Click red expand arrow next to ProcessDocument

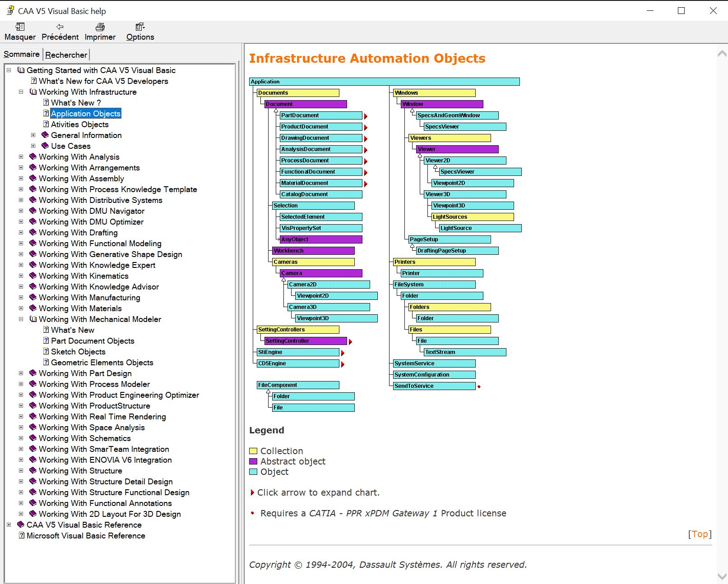pos(366,161)
